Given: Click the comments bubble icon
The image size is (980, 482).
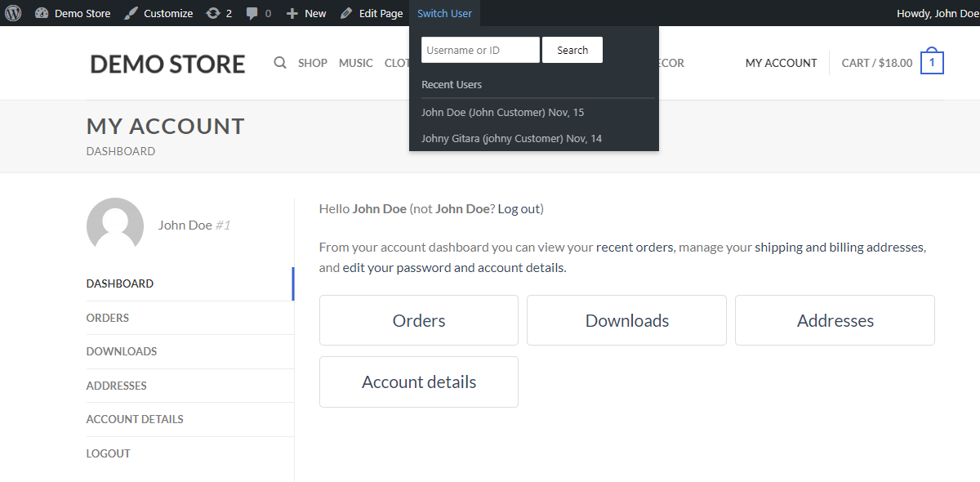Looking at the screenshot, I should point(252,13).
